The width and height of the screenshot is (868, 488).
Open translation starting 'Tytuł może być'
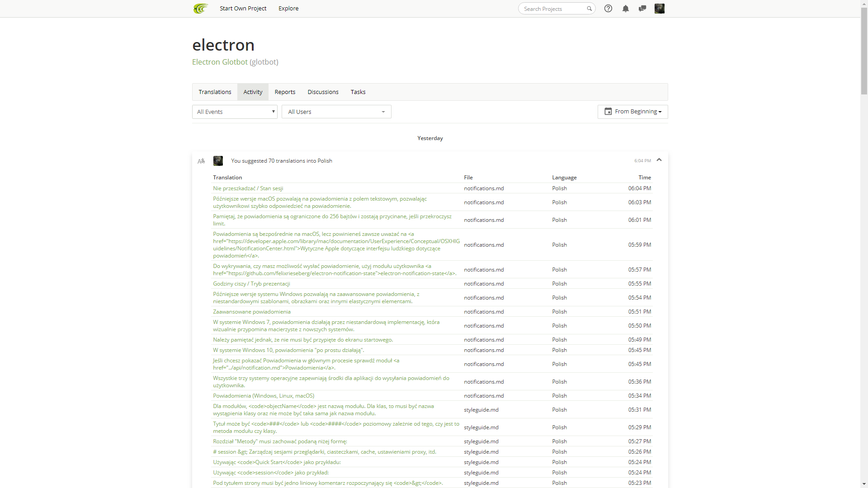tap(336, 427)
